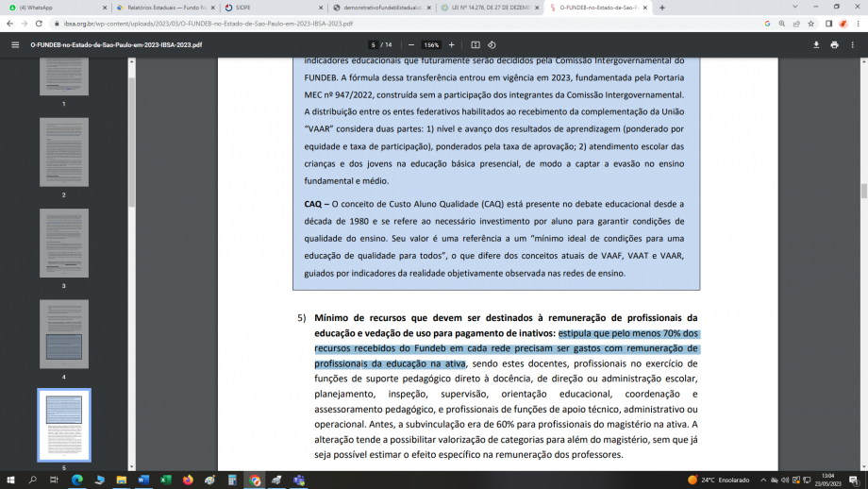This screenshot has width=868, height=489.
Task: Open browser zoom magnifier icon
Action: (781, 24)
